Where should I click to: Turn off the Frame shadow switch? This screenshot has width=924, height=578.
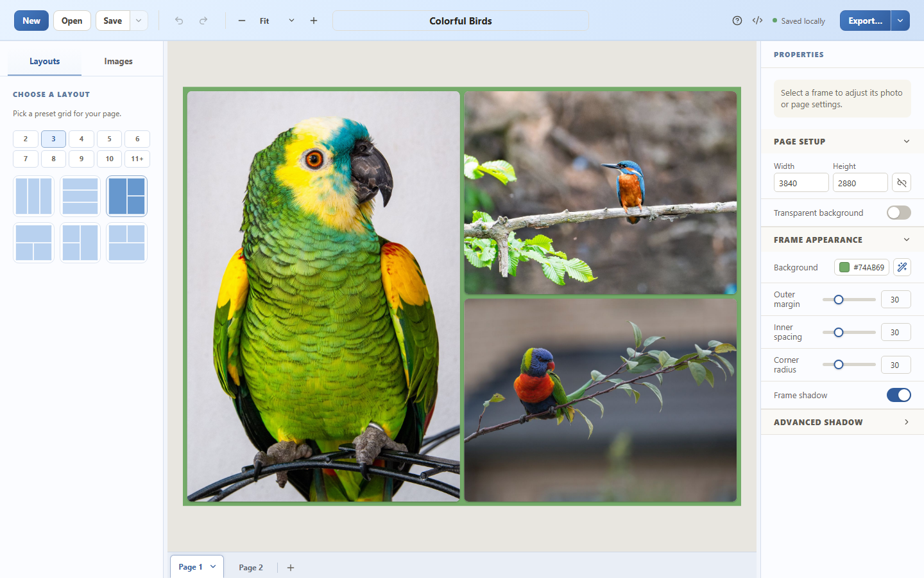(x=899, y=395)
